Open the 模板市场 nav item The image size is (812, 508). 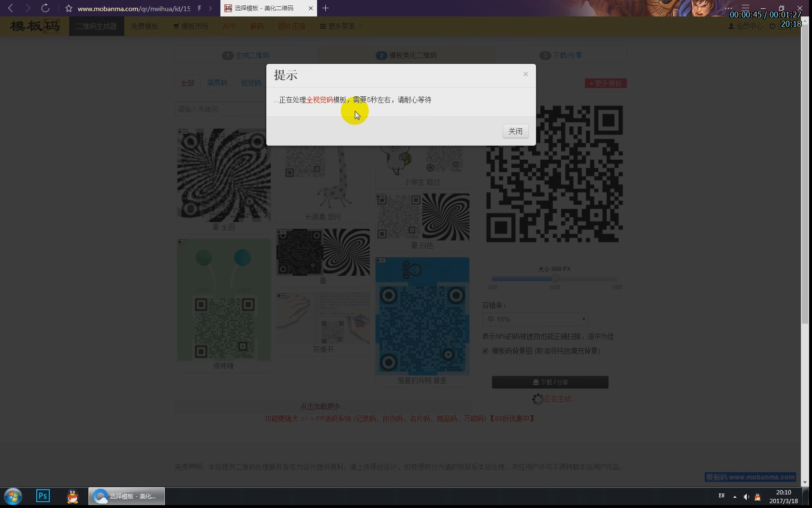(x=191, y=26)
